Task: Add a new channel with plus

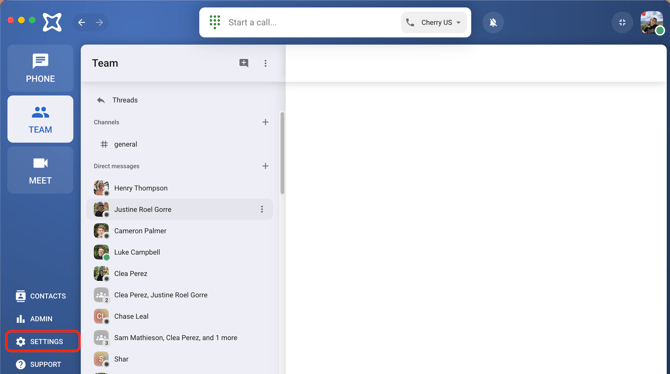Action: tap(265, 122)
